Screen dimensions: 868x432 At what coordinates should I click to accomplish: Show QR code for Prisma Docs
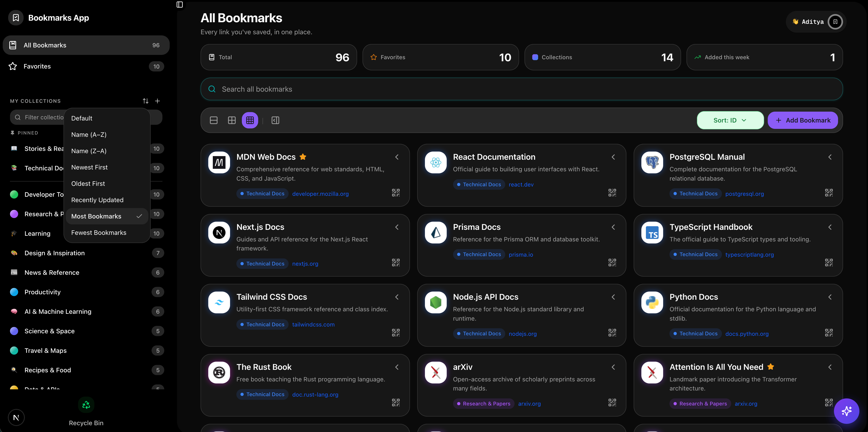click(612, 263)
